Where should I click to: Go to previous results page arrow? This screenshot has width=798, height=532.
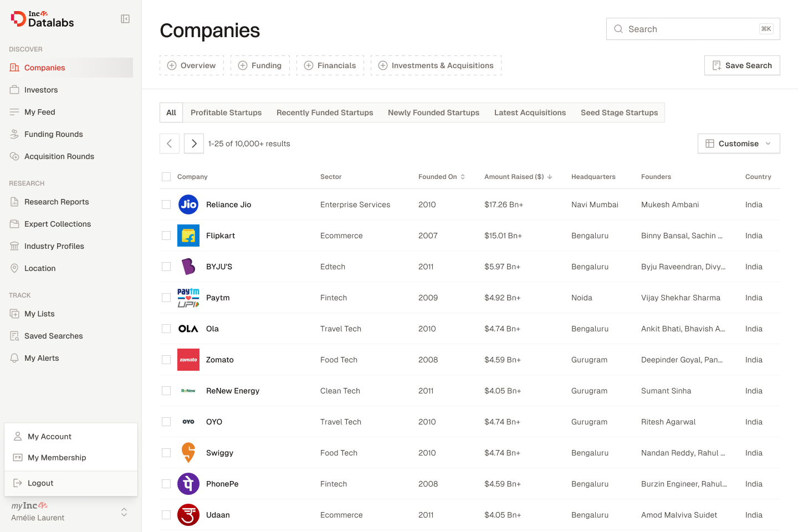click(170, 144)
